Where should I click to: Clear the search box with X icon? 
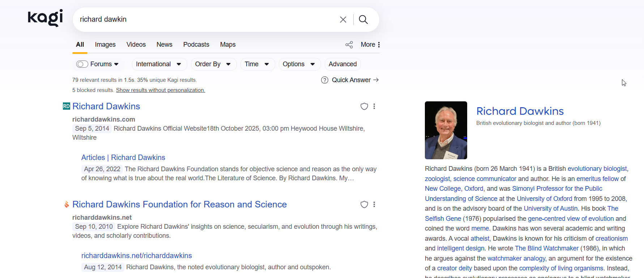coord(343,20)
